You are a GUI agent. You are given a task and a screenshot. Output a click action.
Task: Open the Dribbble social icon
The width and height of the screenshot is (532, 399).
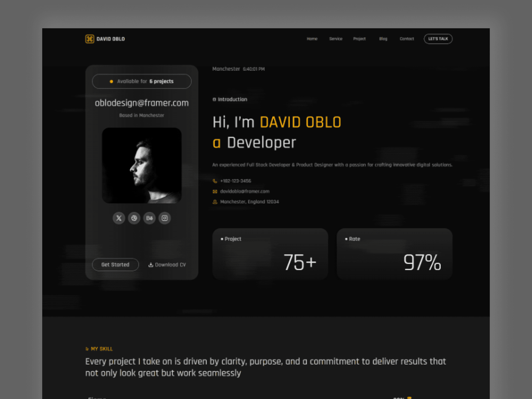(x=134, y=218)
